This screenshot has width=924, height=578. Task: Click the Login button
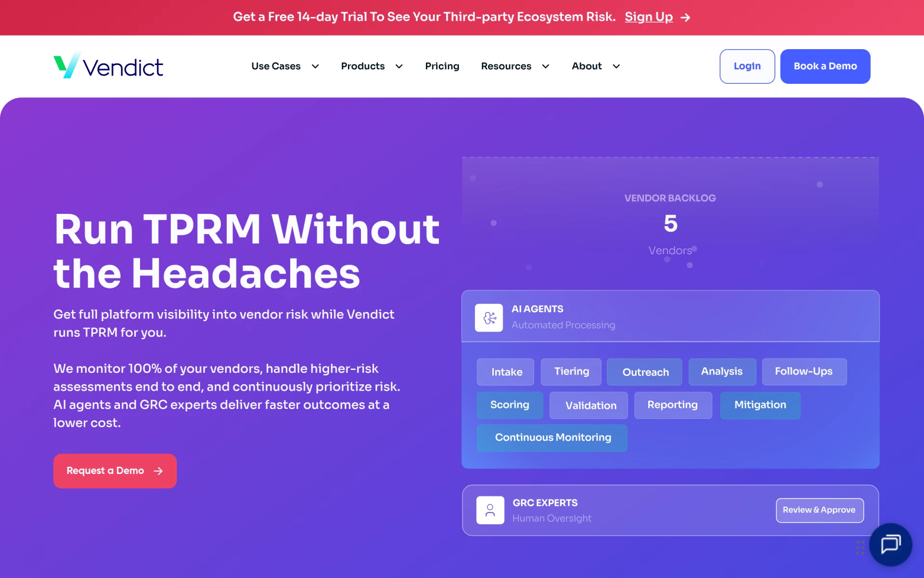(747, 66)
